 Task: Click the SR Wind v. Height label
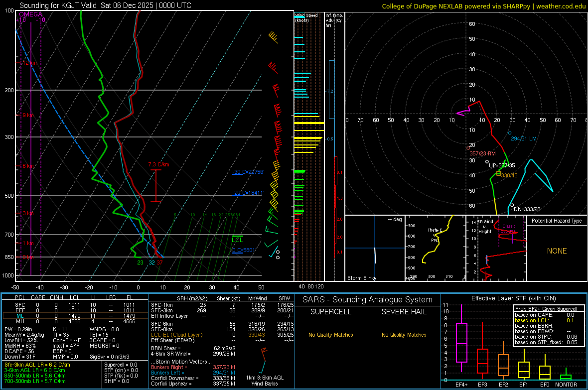pyautogui.click(x=485, y=227)
